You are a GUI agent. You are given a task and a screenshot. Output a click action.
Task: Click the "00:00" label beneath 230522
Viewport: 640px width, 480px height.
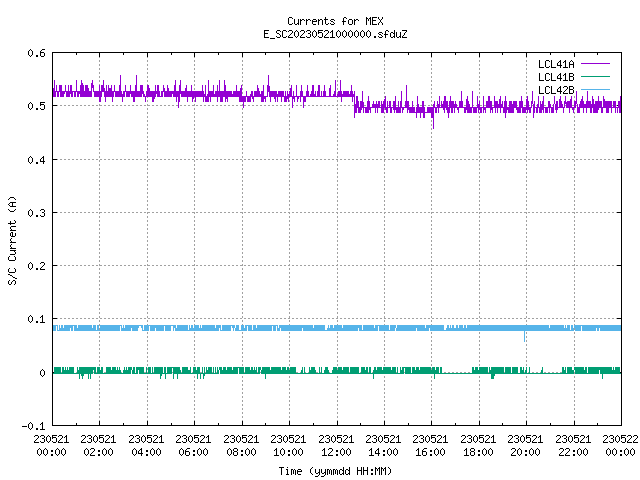coord(620,452)
